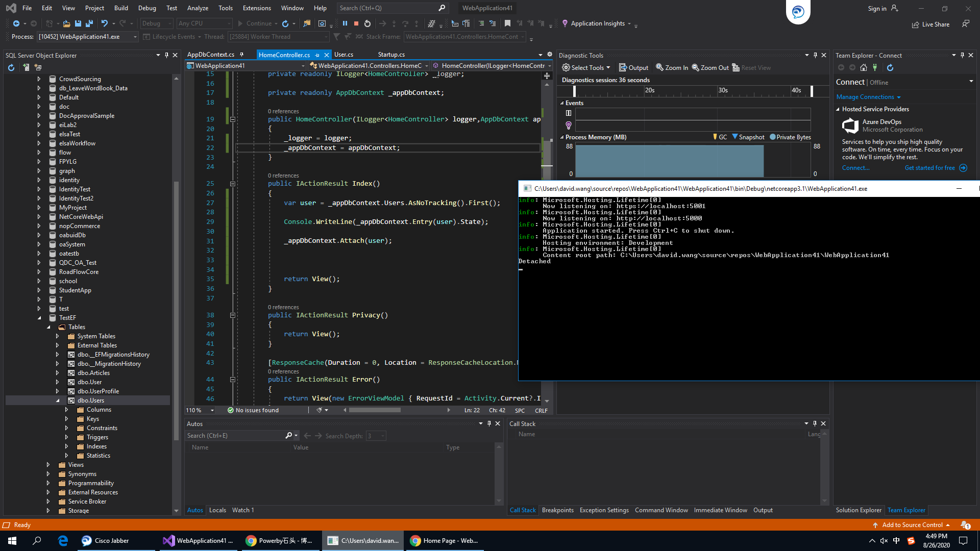980x551 pixels.
Task: Click editor horizontal scrollbar thumb
Action: point(375,410)
